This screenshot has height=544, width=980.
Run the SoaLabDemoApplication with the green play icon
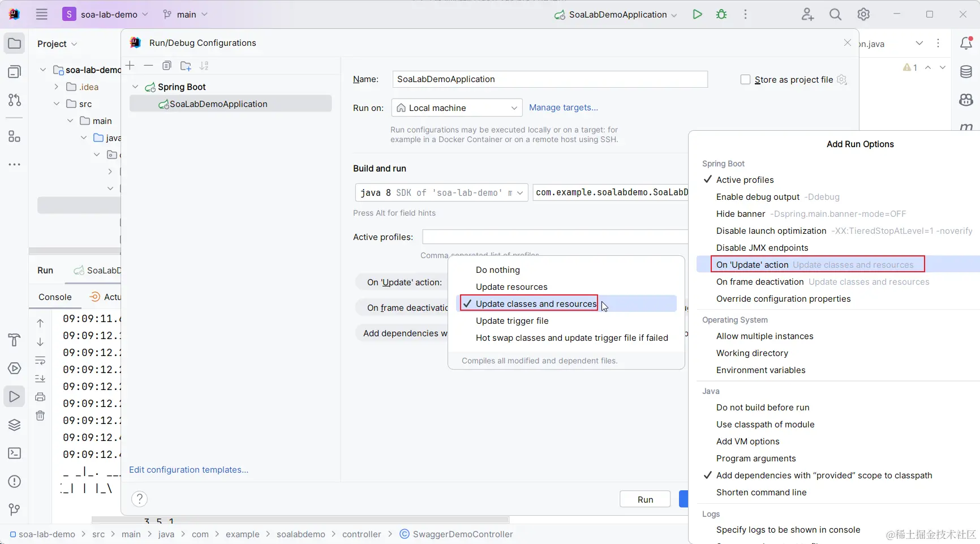tap(697, 14)
